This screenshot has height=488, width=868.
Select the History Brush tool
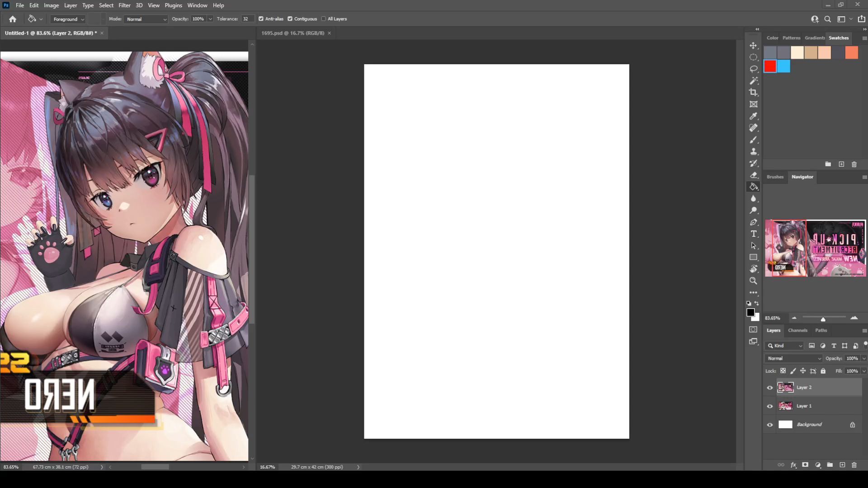pos(753,163)
